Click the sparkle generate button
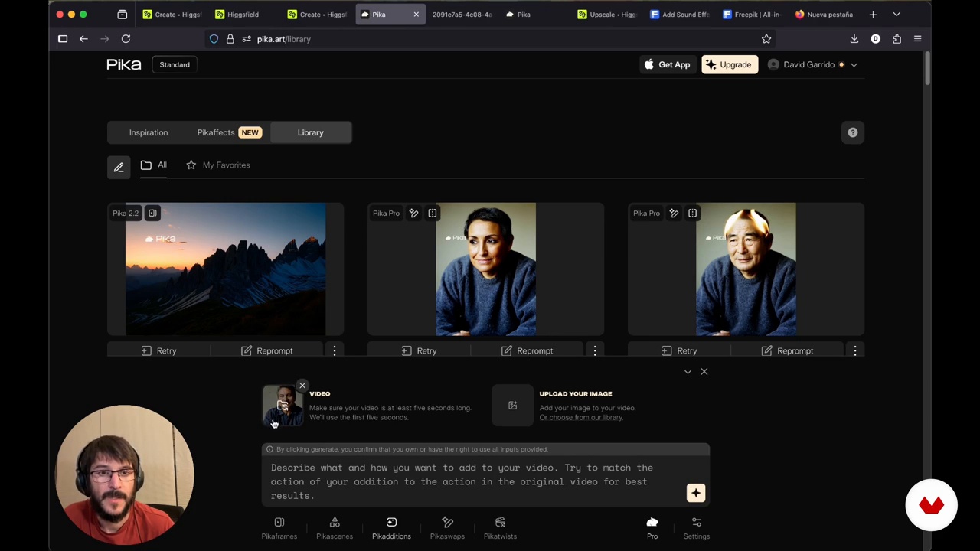 point(696,493)
